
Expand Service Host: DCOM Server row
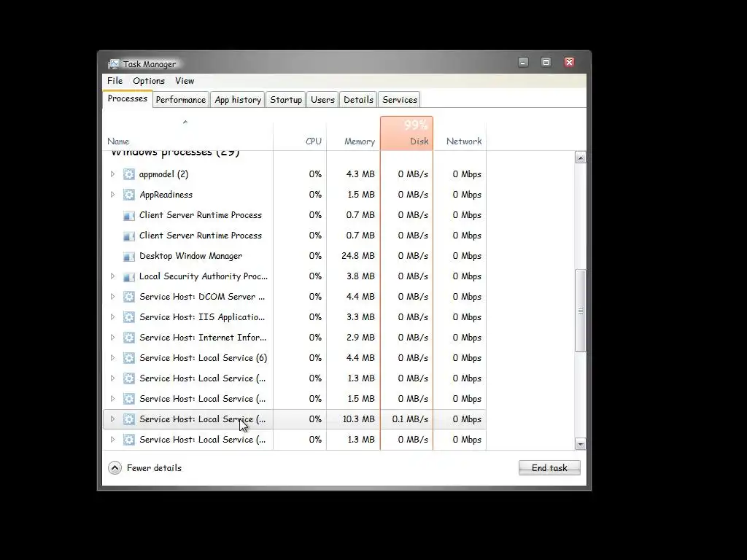point(112,297)
